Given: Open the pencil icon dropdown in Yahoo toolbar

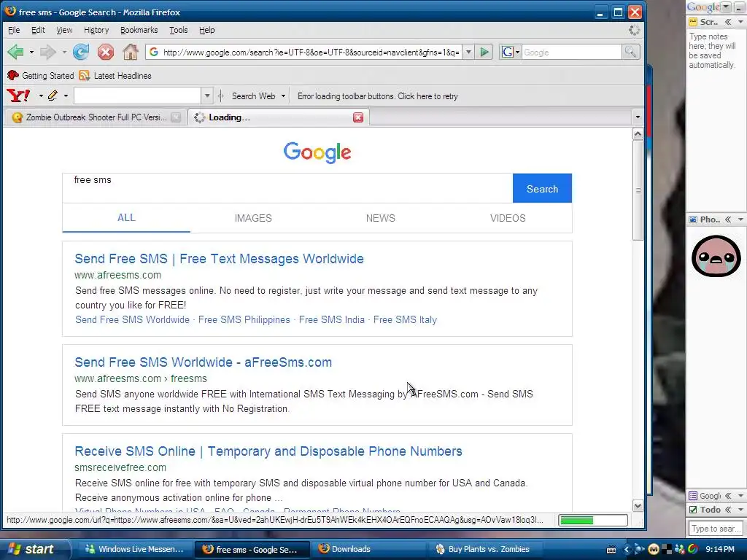Looking at the screenshot, I should coord(66,96).
